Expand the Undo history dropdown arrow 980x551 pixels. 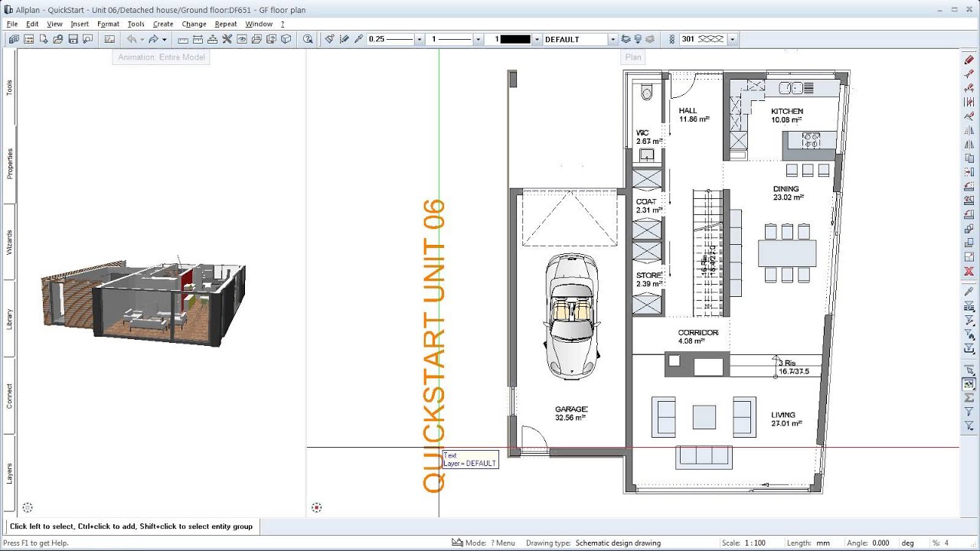[142, 39]
